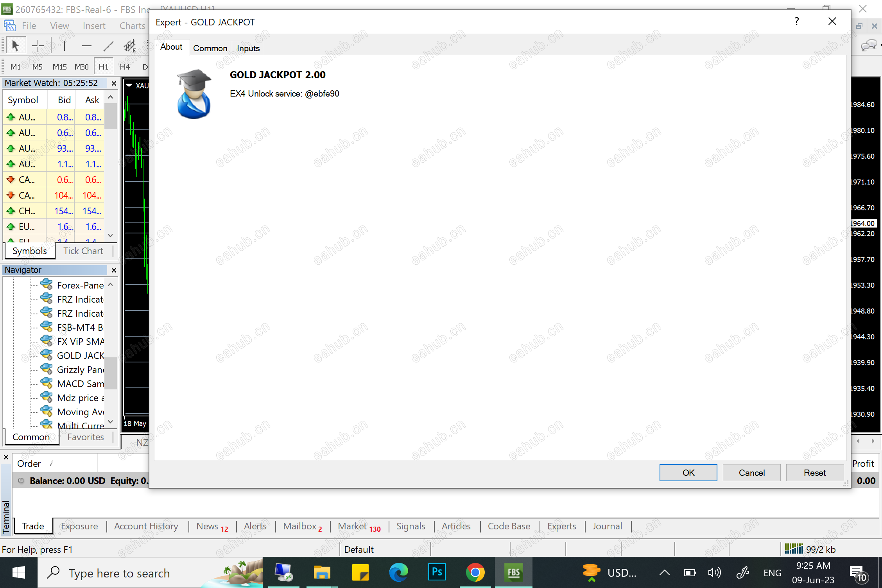The image size is (882, 588).
Task: Open the Insert menu
Action: tap(94, 26)
